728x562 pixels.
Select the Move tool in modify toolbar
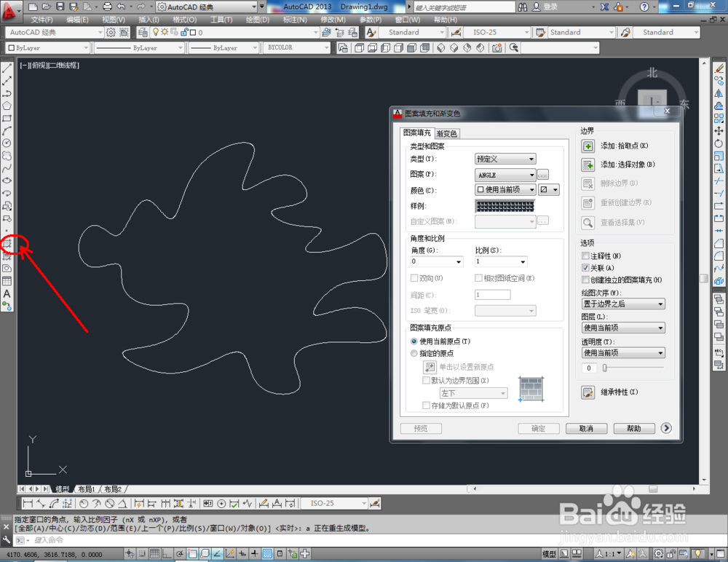coord(719,131)
